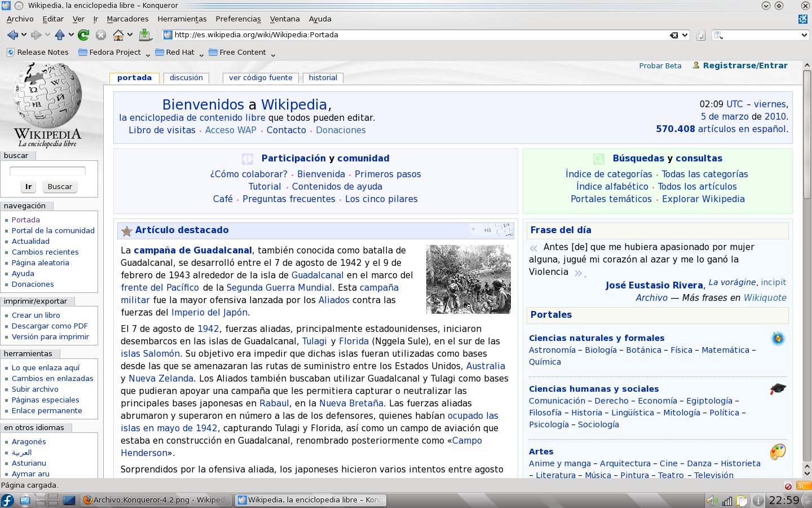
Task: Expand the Red Hat bookmarks folder
Action: click(179, 52)
